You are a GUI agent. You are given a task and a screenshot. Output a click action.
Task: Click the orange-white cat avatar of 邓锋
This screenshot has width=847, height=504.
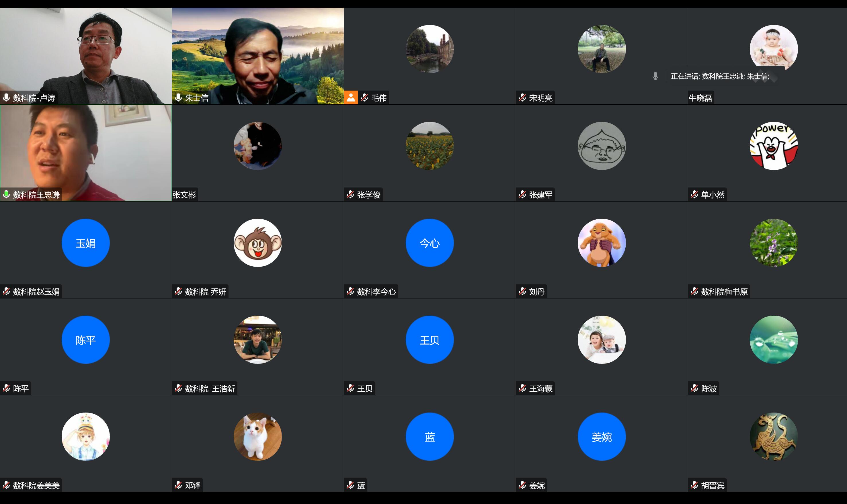[257, 436]
